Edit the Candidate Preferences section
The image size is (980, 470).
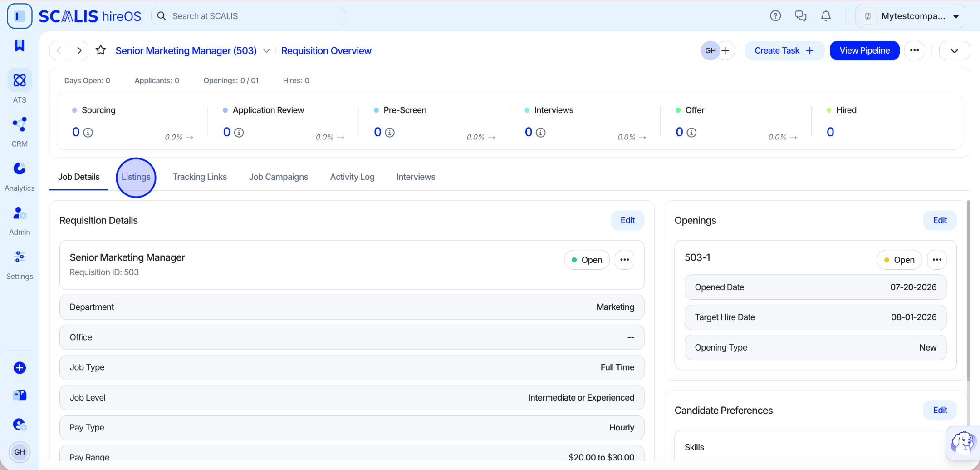tap(940, 410)
